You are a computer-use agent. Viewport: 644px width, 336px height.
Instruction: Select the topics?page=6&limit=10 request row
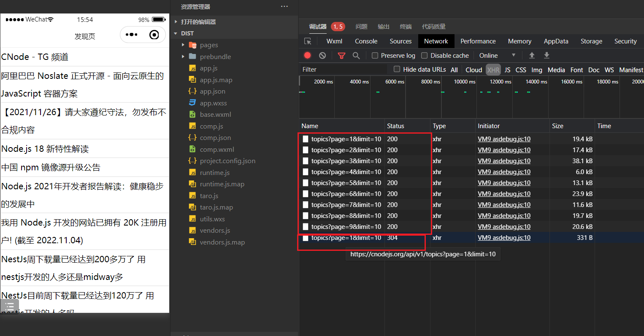click(471, 194)
